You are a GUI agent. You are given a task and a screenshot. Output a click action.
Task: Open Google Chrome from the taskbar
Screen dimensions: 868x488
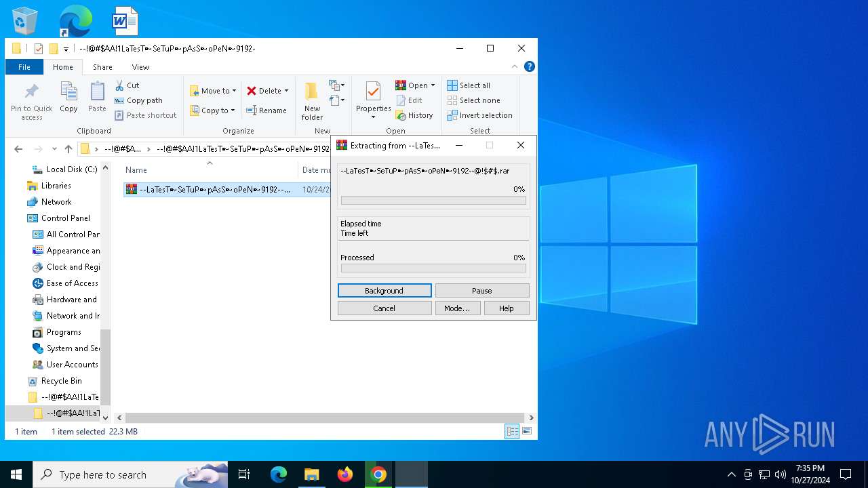tap(378, 474)
